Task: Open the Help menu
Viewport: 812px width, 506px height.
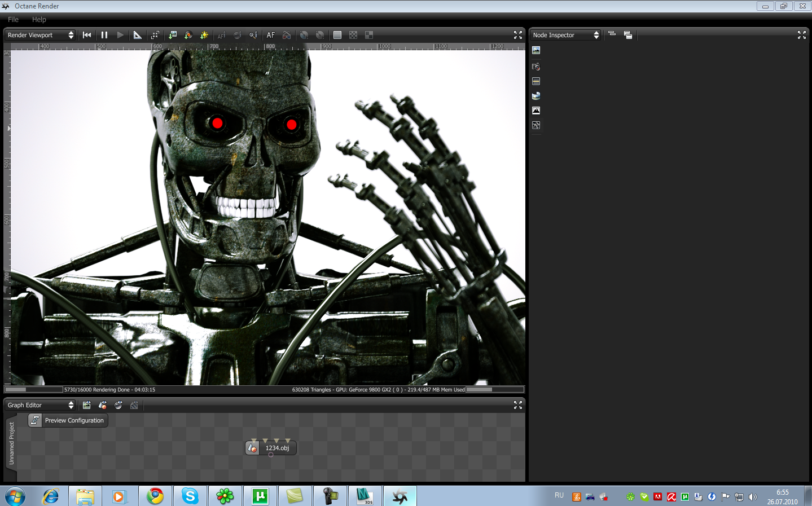Action: (x=39, y=19)
